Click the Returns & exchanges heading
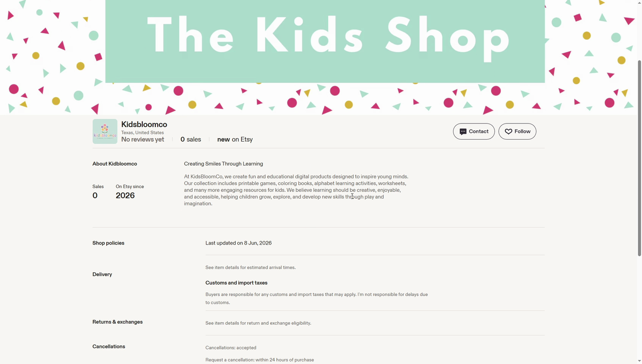This screenshot has width=642, height=364. (x=118, y=322)
